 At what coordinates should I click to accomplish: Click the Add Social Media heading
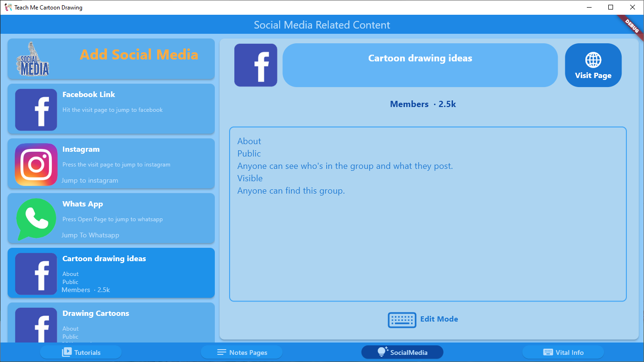(139, 55)
